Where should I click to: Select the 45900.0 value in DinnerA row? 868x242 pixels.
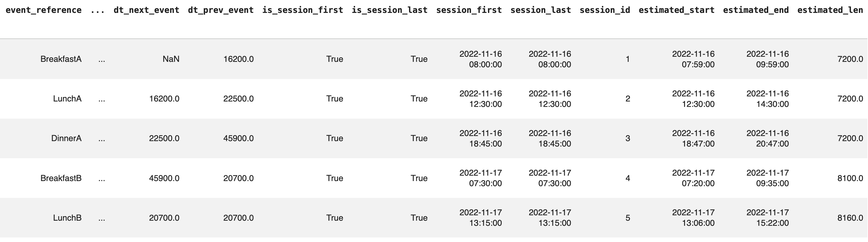(x=239, y=138)
